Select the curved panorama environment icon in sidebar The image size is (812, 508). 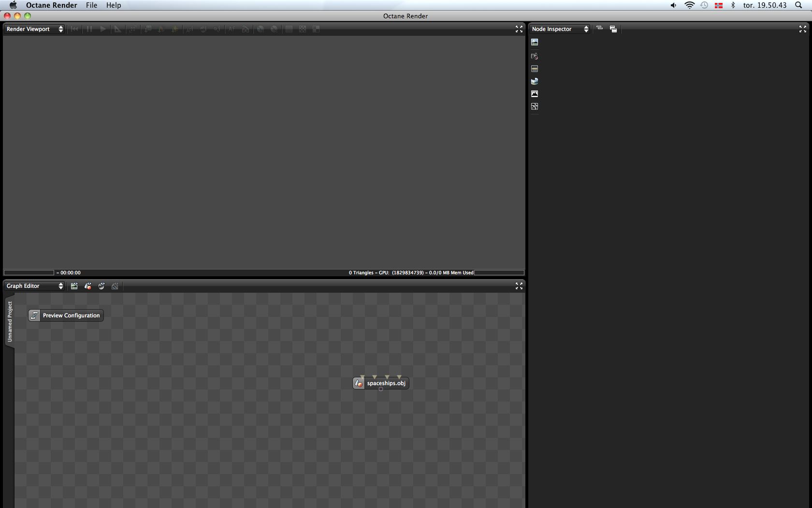[535, 81]
